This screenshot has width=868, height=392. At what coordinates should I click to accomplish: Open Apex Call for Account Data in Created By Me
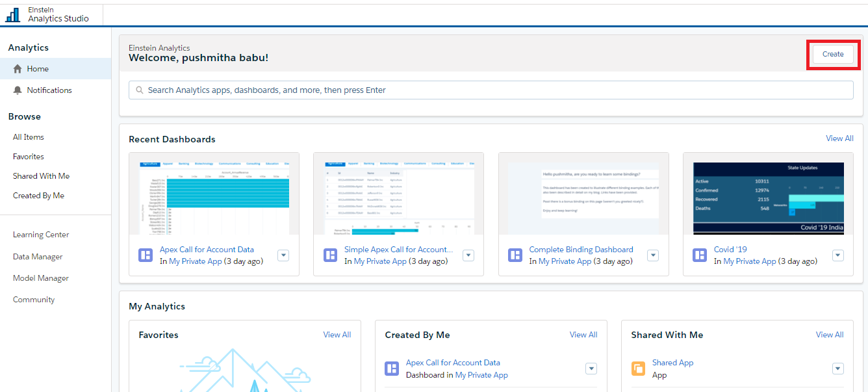click(x=453, y=363)
